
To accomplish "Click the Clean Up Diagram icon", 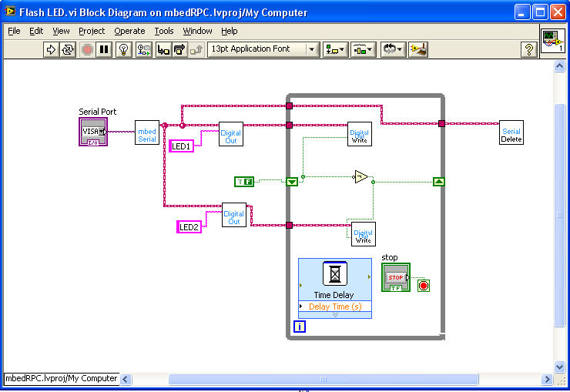I will pyautogui.click(x=418, y=49).
